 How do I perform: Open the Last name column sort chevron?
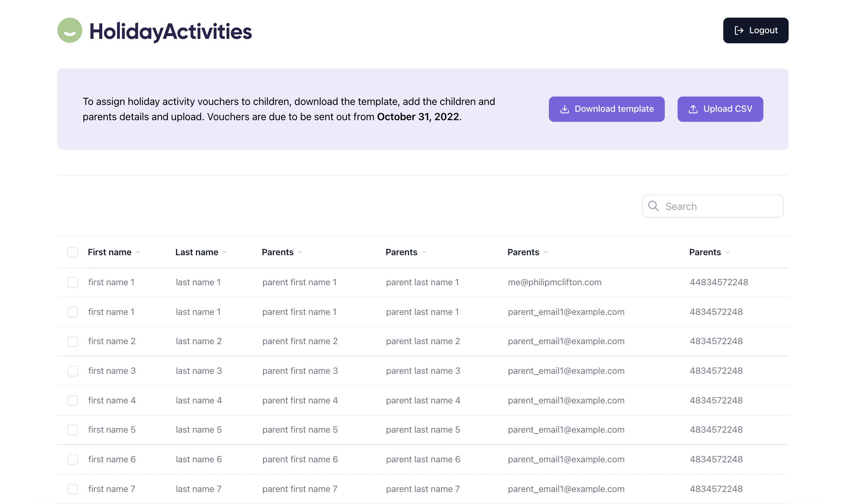(x=225, y=252)
